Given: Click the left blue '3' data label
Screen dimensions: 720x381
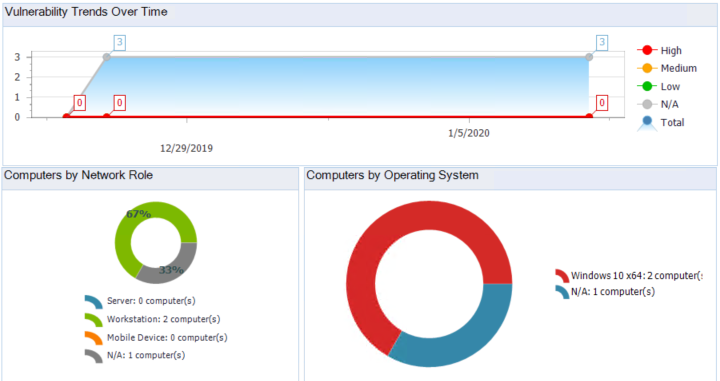Looking at the screenshot, I should (119, 43).
